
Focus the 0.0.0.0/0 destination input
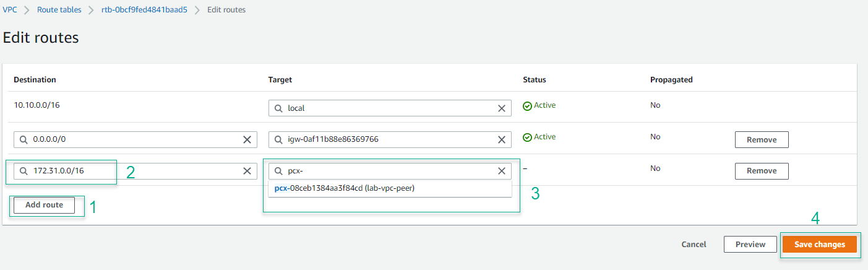coord(135,140)
